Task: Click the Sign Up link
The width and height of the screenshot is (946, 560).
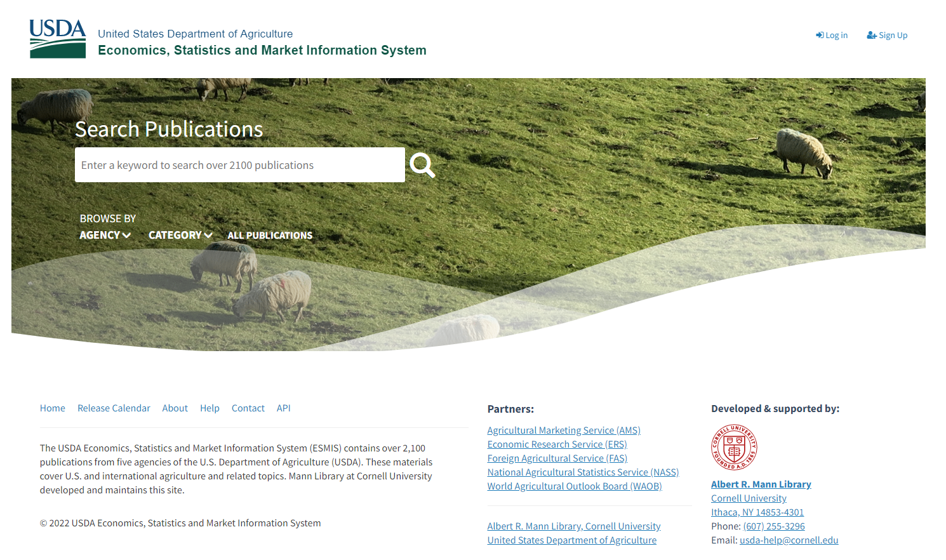Action: (x=887, y=36)
